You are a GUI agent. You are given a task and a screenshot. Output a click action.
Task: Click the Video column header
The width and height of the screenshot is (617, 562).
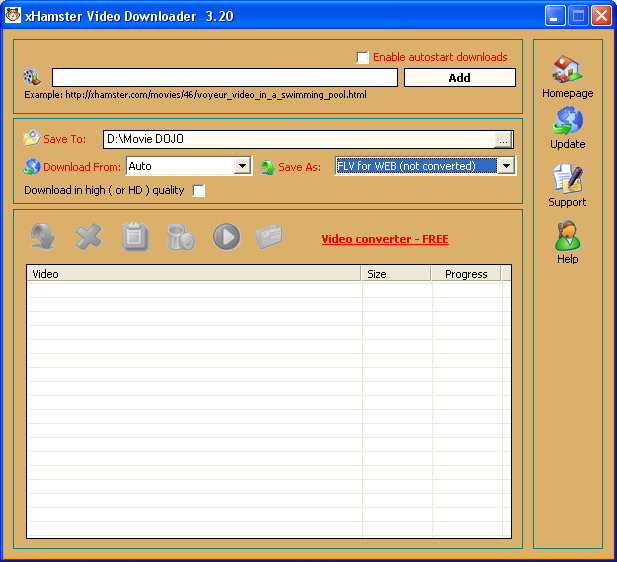pos(194,274)
